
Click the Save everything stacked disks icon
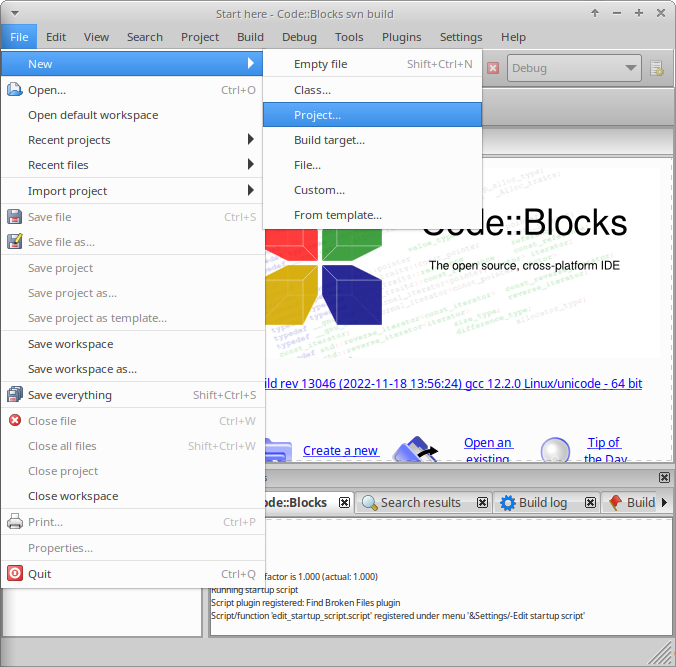[x=15, y=395]
